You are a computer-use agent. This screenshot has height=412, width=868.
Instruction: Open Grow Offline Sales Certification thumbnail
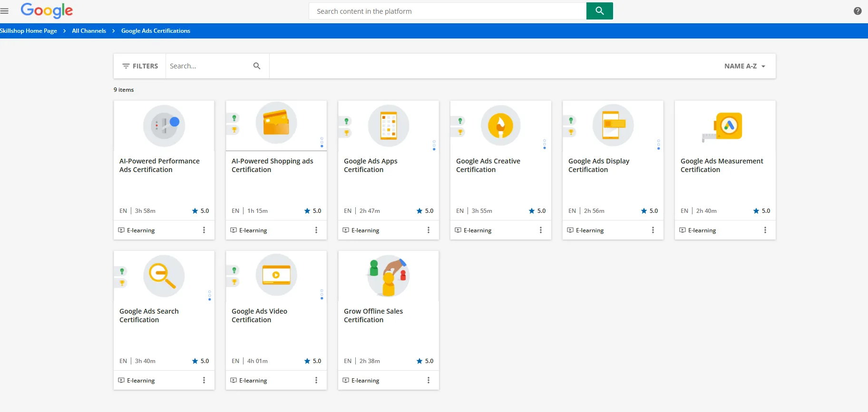pyautogui.click(x=389, y=276)
